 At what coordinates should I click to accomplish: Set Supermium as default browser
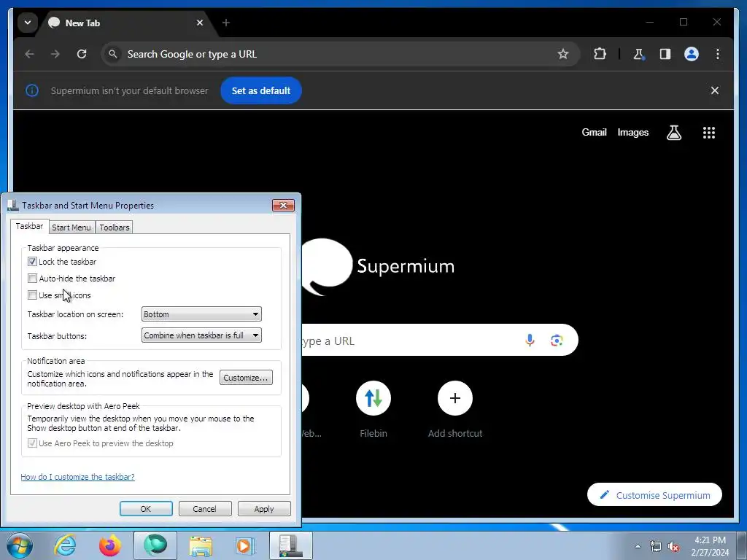click(x=261, y=90)
